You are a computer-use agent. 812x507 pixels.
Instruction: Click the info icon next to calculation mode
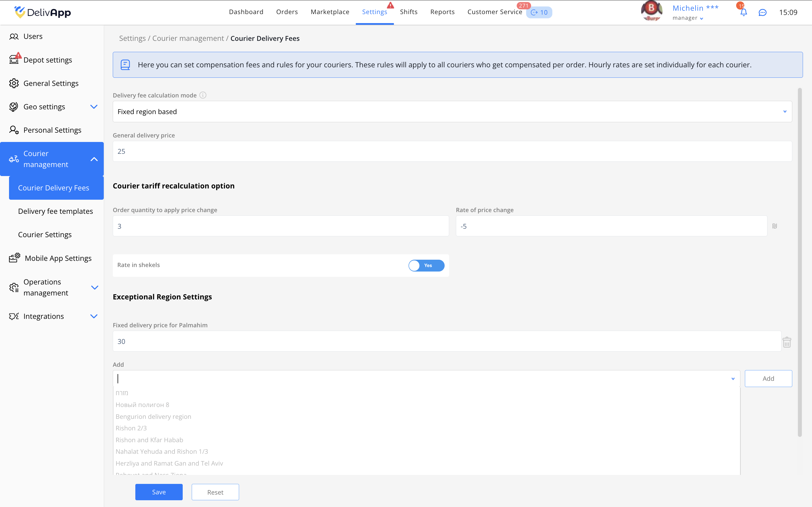click(203, 95)
